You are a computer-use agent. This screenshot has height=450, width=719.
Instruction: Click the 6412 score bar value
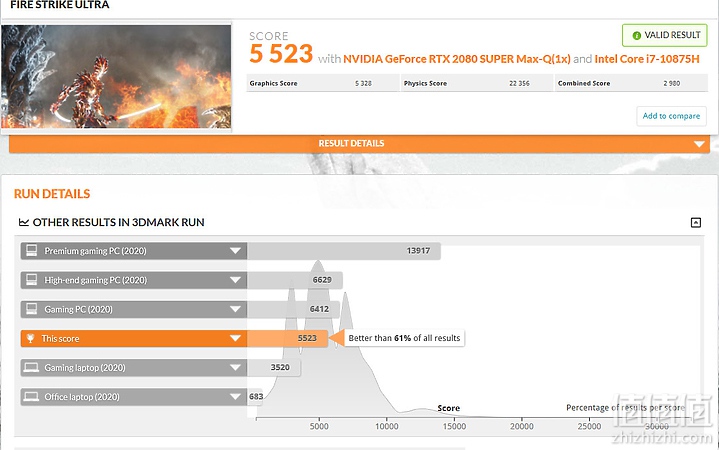tap(319, 309)
